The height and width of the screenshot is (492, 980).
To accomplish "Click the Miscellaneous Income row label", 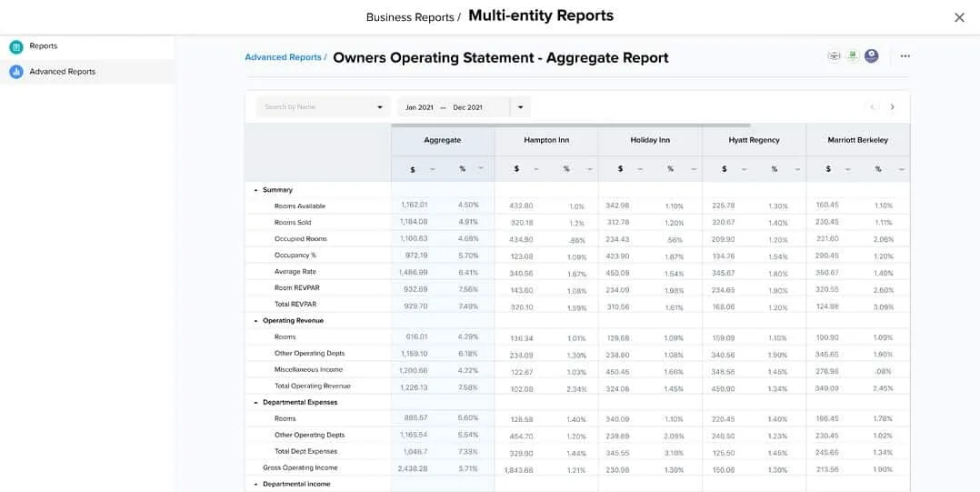I will tap(308, 369).
